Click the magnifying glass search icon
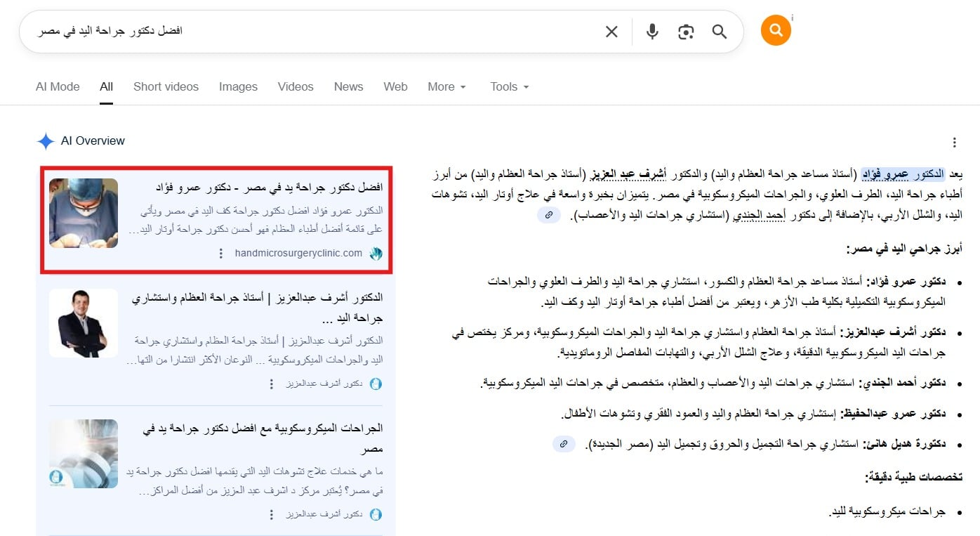 pos(719,32)
